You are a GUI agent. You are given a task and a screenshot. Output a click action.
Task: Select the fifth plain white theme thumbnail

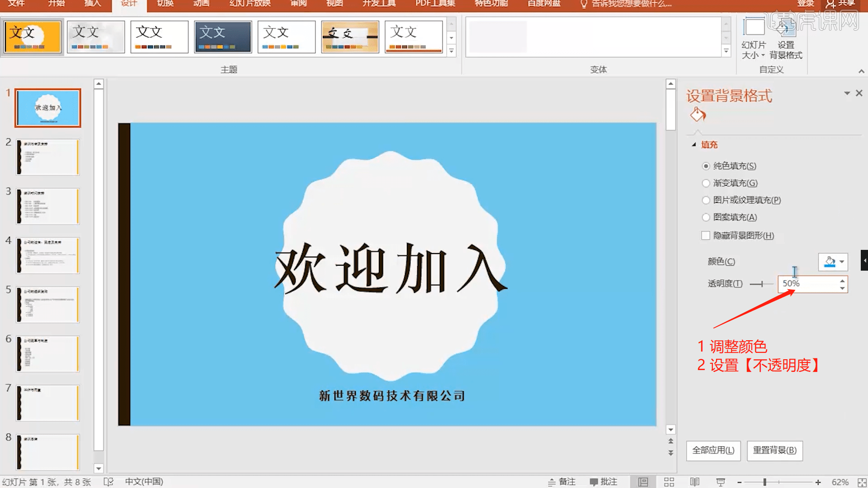click(287, 37)
